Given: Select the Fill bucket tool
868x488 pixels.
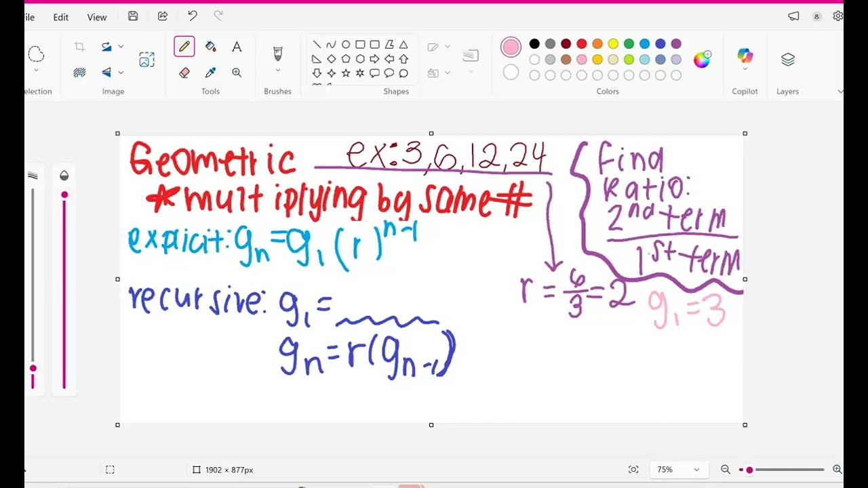Looking at the screenshot, I should tap(210, 47).
